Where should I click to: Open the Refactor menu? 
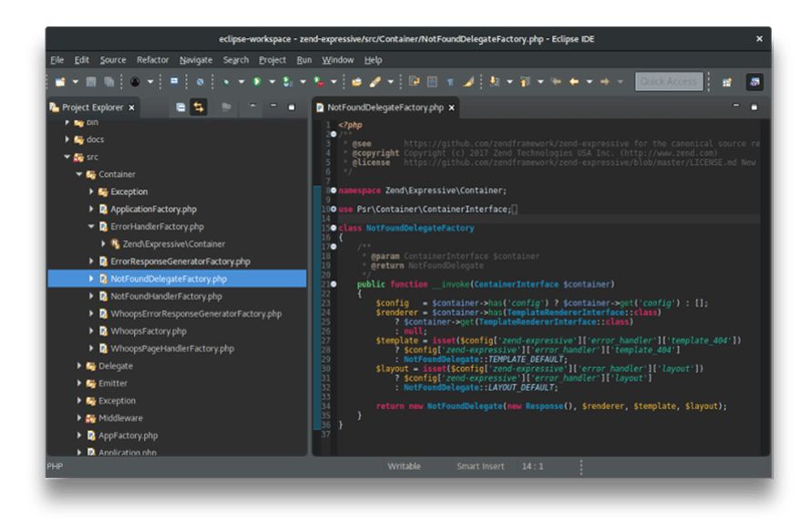[x=152, y=59]
